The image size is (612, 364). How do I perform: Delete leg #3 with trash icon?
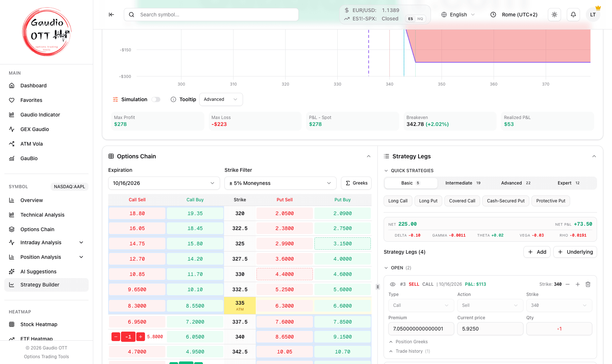coord(588,284)
